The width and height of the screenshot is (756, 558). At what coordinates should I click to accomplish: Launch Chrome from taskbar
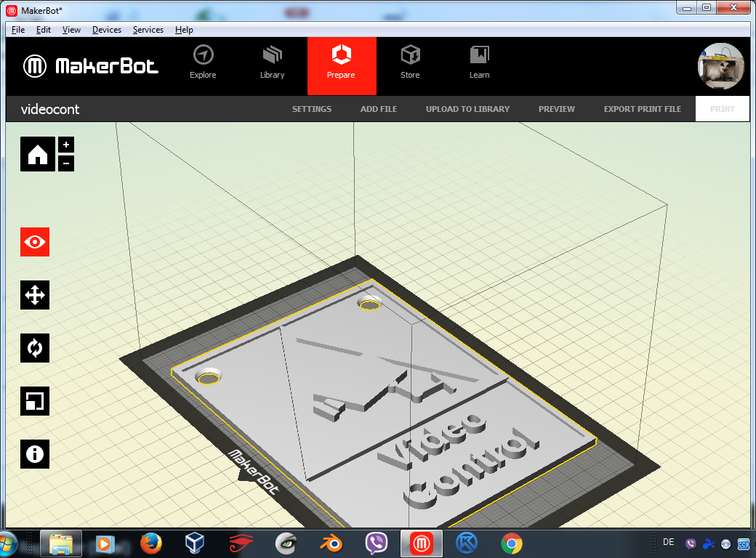click(512, 544)
